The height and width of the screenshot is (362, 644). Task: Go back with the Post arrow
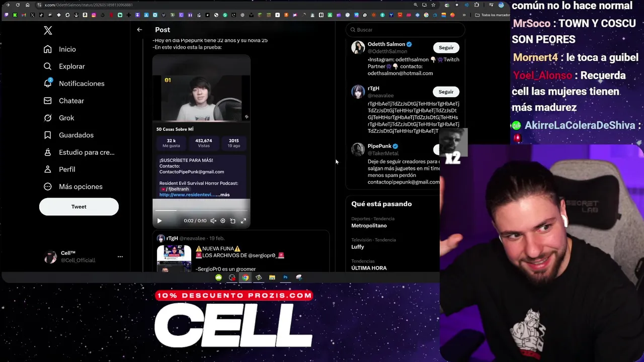pyautogui.click(x=139, y=30)
